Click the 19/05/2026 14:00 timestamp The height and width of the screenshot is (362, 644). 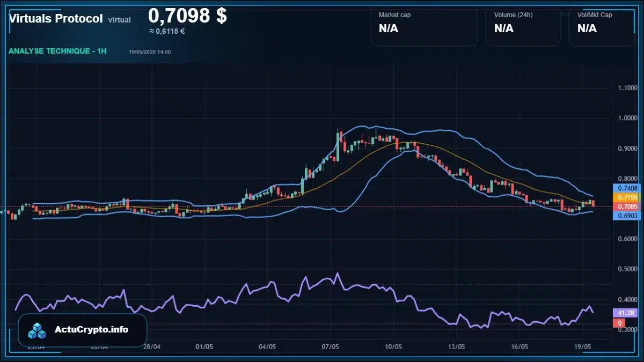click(150, 51)
